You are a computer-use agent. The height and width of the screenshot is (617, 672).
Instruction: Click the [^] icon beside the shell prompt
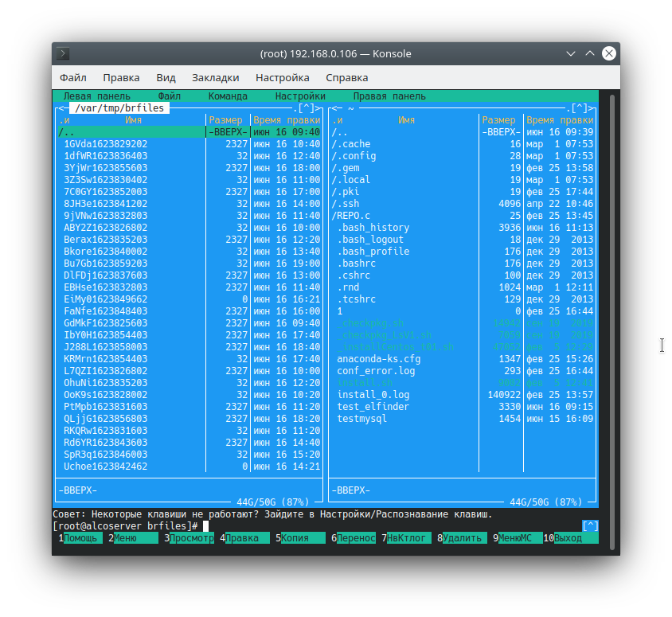[589, 525]
